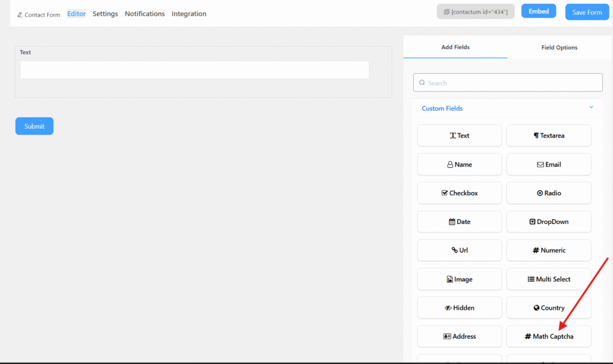Insert the Email field
The width and height of the screenshot is (613, 364).
[548, 165]
